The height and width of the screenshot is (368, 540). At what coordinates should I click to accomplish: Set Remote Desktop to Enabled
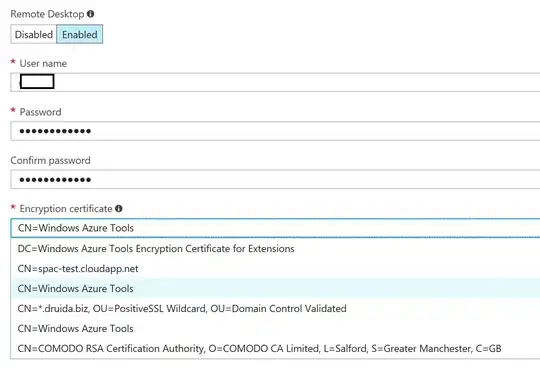coord(80,34)
